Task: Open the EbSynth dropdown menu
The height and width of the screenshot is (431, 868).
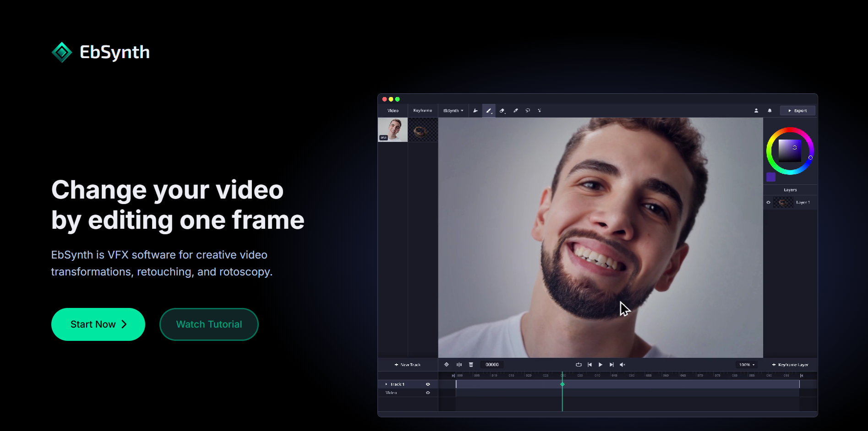Action: click(453, 111)
